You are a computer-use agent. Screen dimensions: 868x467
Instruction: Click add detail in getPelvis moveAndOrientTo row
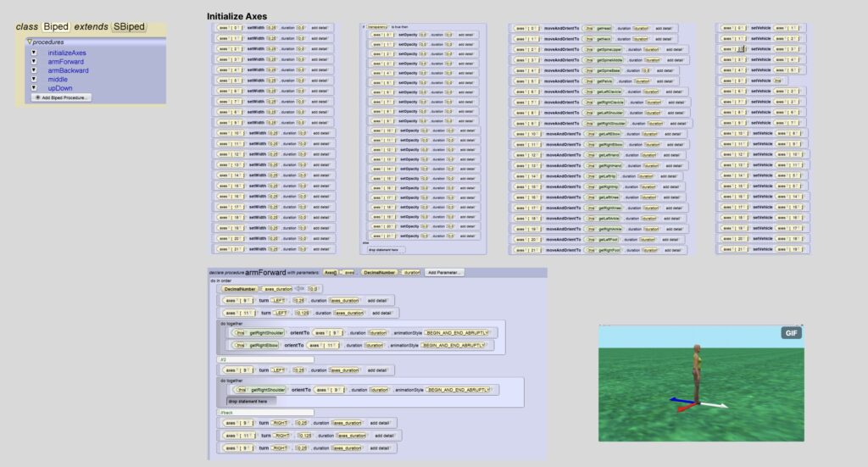tap(665, 81)
